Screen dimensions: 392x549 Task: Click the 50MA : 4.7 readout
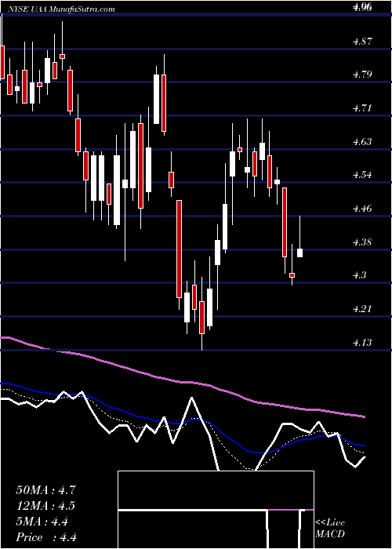tap(45, 489)
